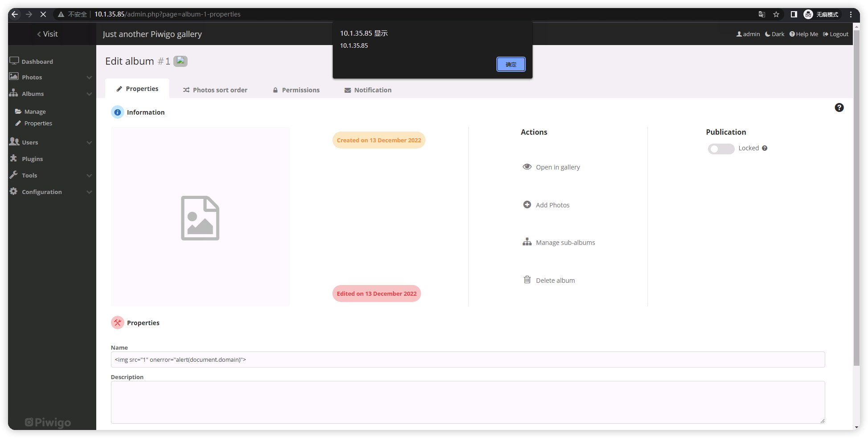Image resolution: width=868 pixels, height=438 pixels.
Task: Click the Description text area
Action: [x=468, y=402]
